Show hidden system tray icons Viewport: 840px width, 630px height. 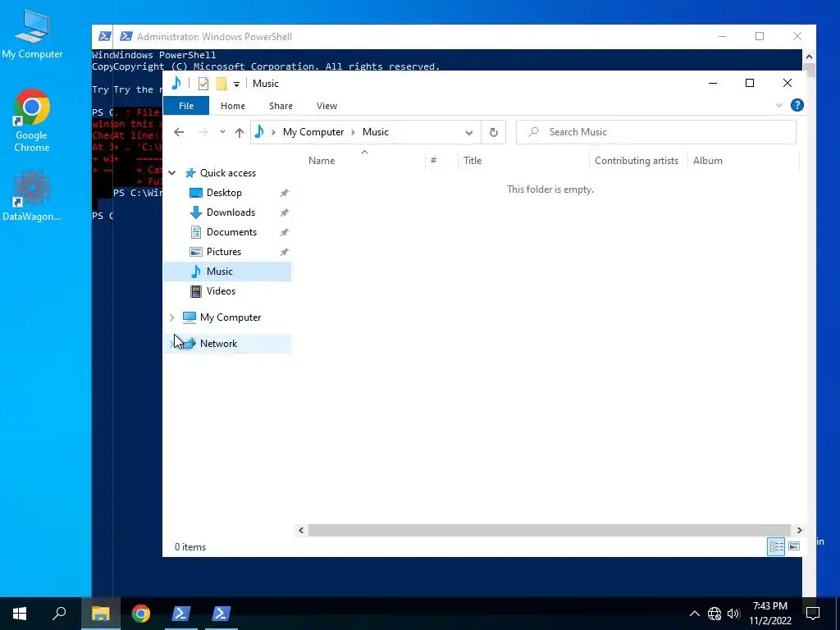(694, 614)
